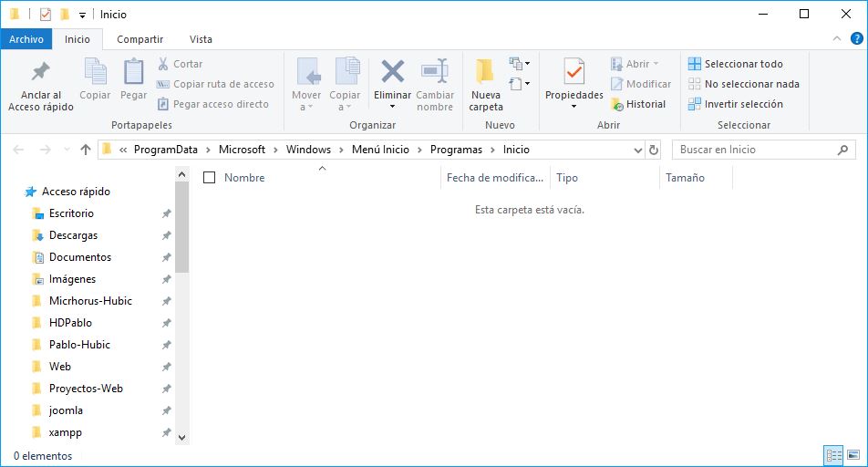Expand the address bar history dropdown
Image resolution: width=868 pixels, height=467 pixels.
636,150
